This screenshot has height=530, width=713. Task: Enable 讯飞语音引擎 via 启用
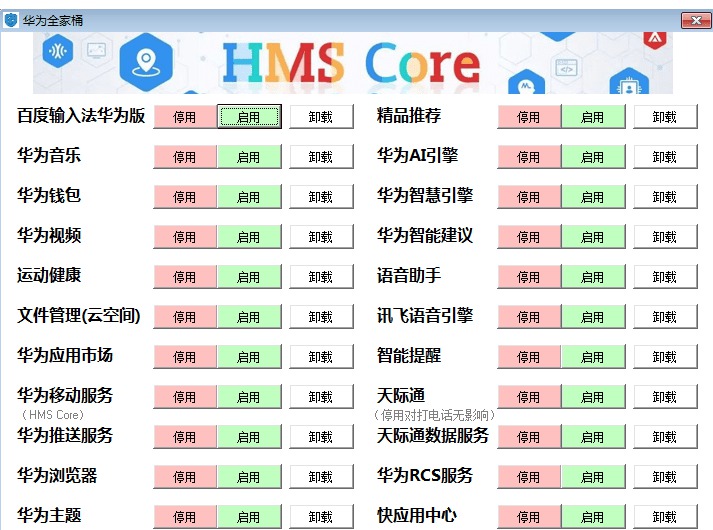pyautogui.click(x=593, y=317)
